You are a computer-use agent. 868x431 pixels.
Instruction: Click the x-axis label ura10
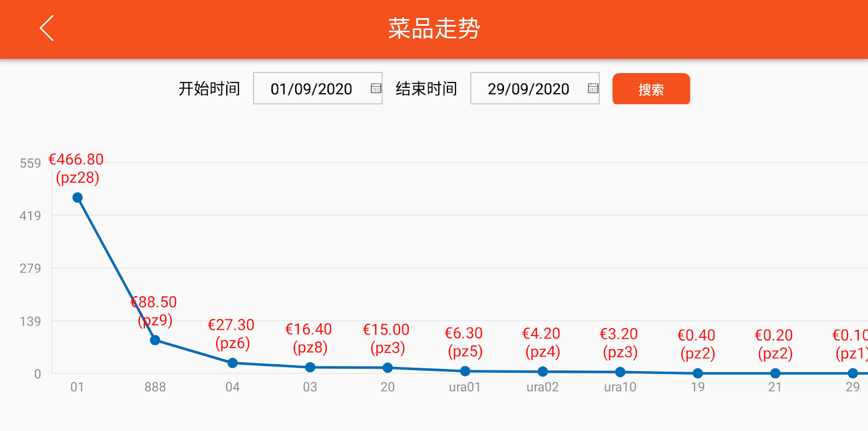pyautogui.click(x=620, y=387)
